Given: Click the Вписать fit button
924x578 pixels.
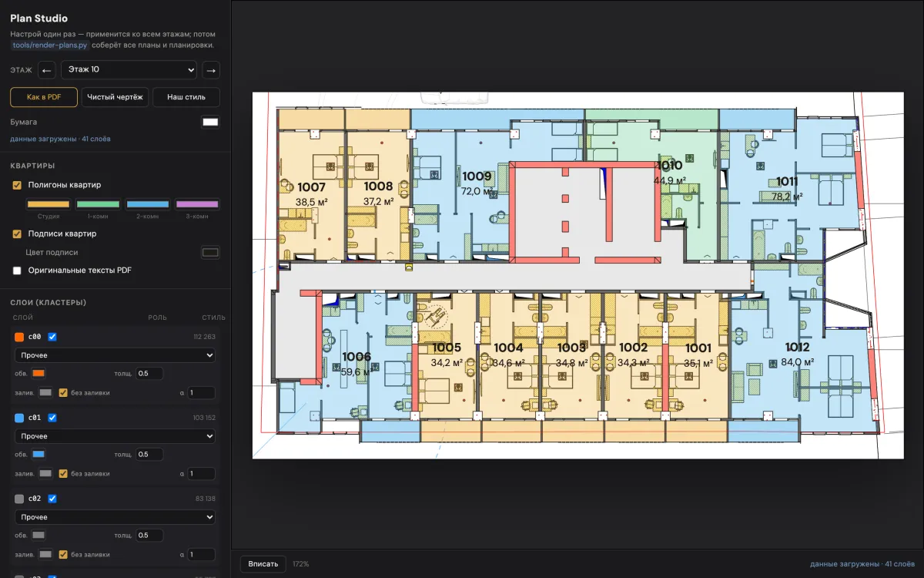Looking at the screenshot, I should click(263, 564).
